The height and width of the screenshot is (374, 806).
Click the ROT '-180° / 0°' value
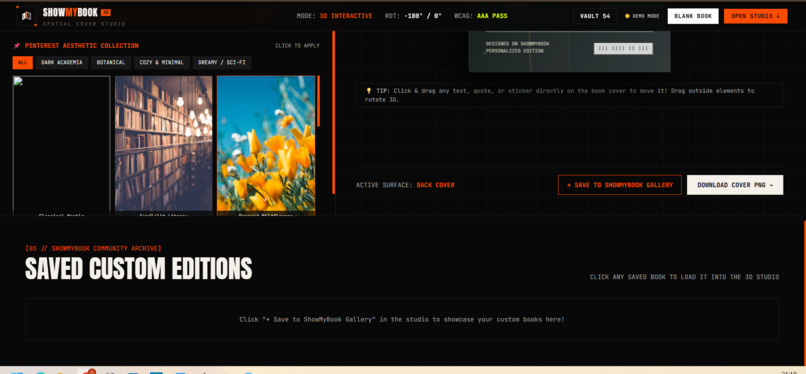pos(423,16)
